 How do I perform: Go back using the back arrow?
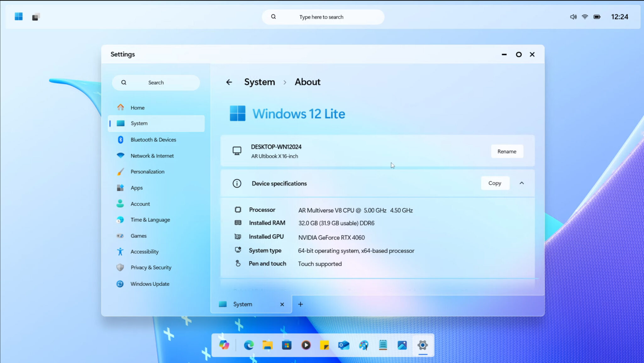(229, 82)
